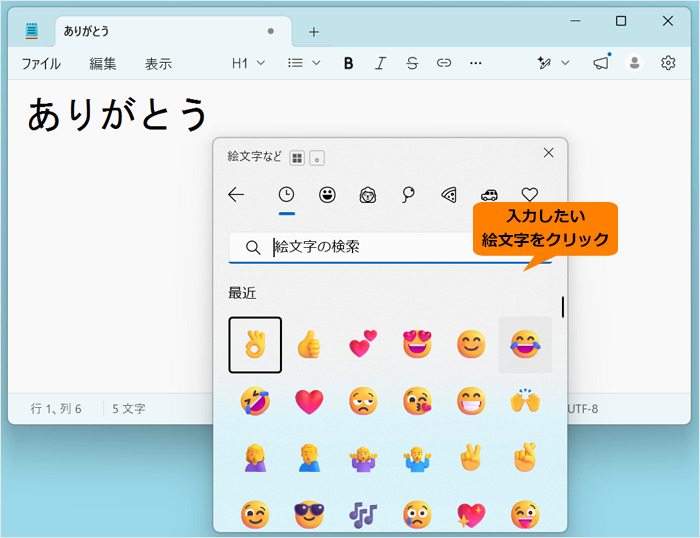Choose the face blowing a kiss emoji
700x538 pixels.
(417, 401)
